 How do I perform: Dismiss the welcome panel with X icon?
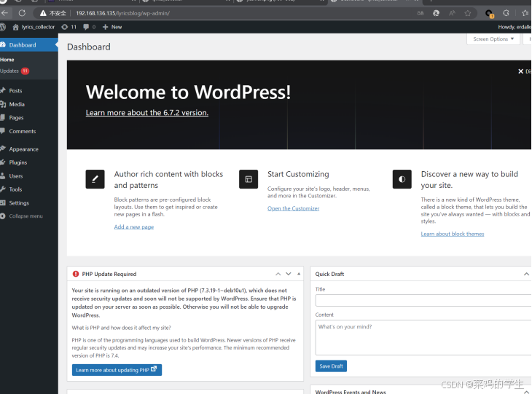520,71
